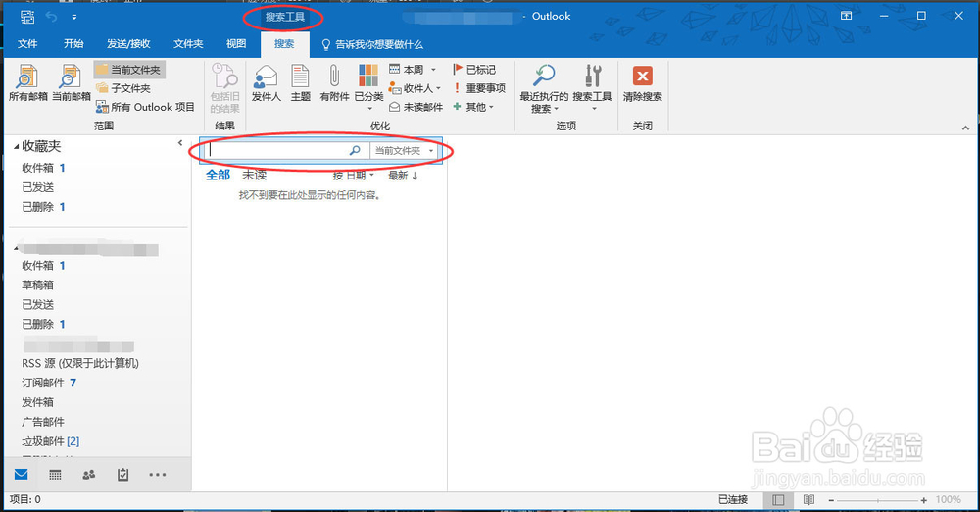Show 未读 messages filter
Image resolution: width=980 pixels, height=512 pixels.
(x=255, y=176)
